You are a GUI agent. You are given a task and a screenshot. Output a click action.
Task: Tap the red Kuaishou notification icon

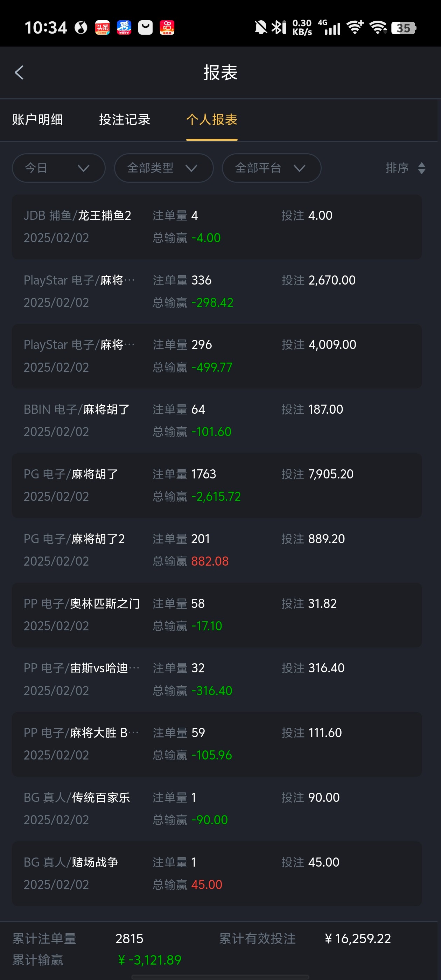167,27
